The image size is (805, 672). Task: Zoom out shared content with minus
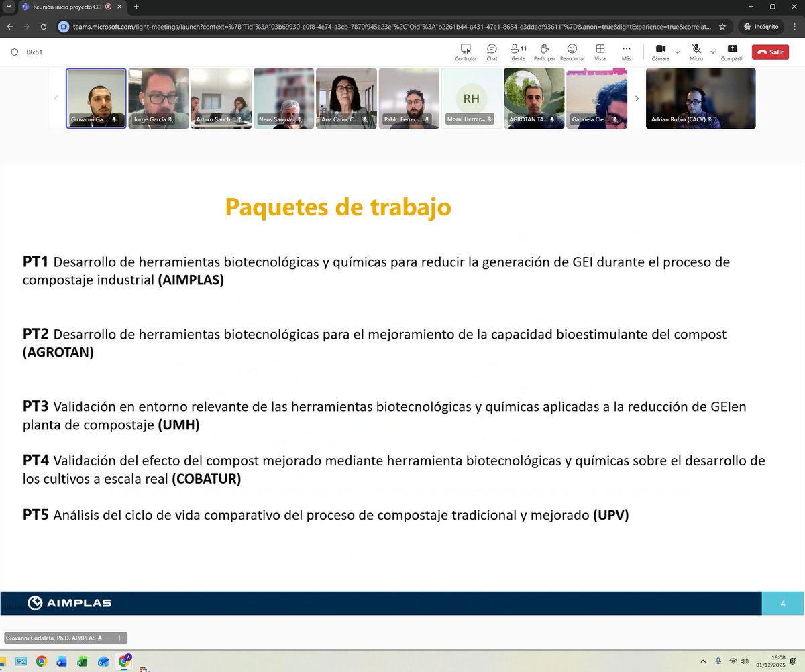pyautogui.click(x=109, y=638)
